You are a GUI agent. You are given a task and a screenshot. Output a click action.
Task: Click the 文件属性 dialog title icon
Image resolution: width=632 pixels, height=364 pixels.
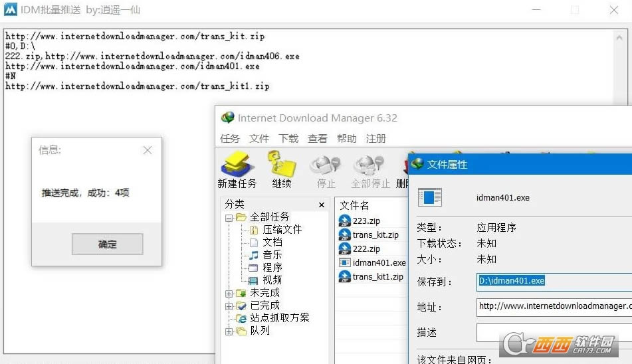[x=417, y=164]
